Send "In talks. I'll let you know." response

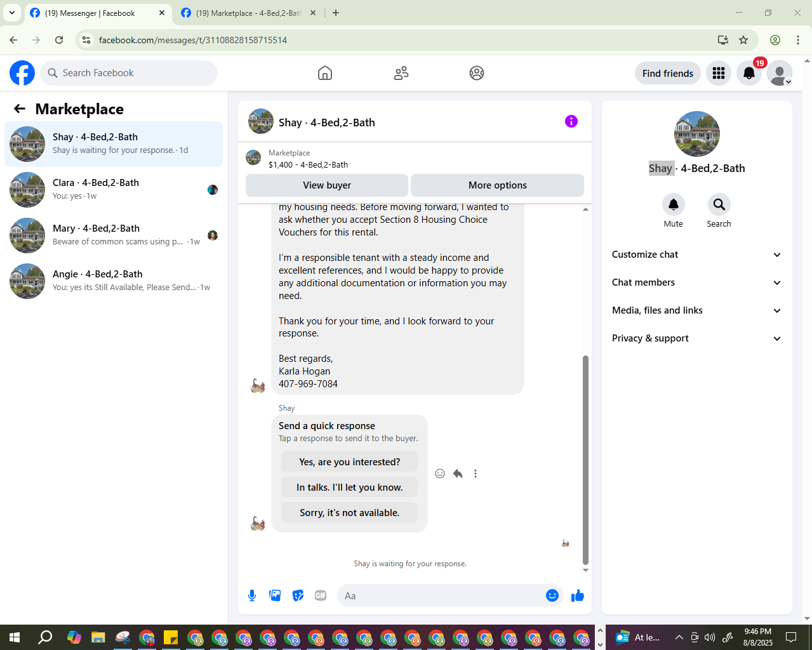click(x=350, y=487)
